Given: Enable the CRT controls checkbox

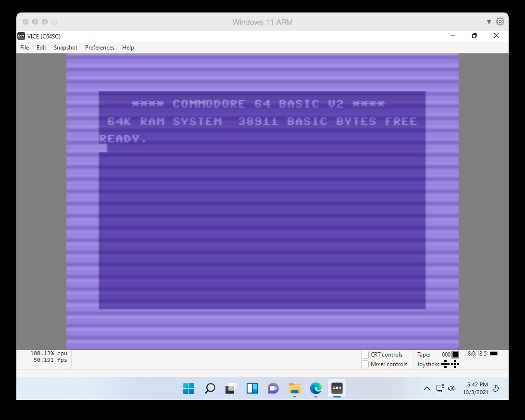Looking at the screenshot, I should 365,355.
